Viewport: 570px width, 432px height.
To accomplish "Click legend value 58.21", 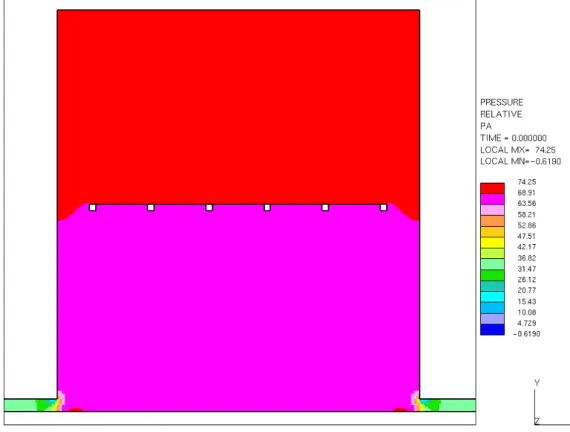I will (527, 215).
